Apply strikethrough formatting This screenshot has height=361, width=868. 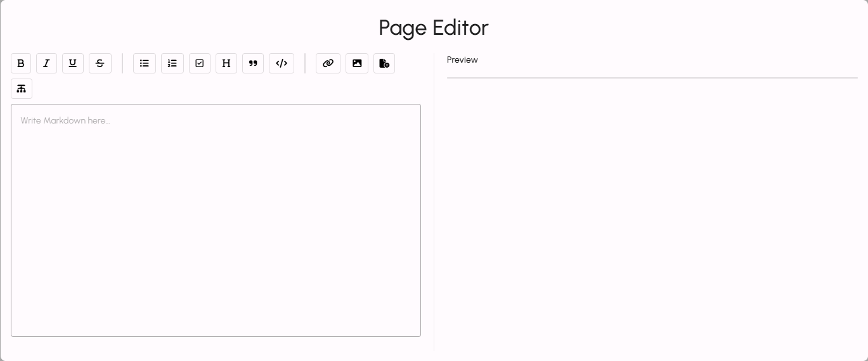click(100, 63)
